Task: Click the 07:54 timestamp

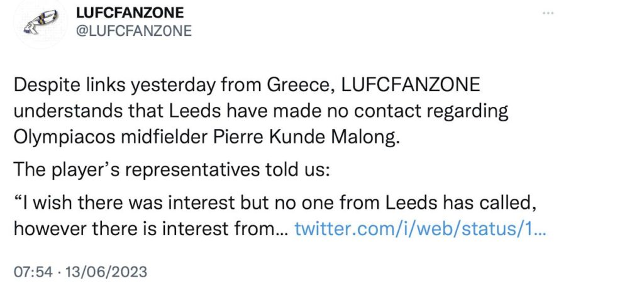Action: pos(33,272)
